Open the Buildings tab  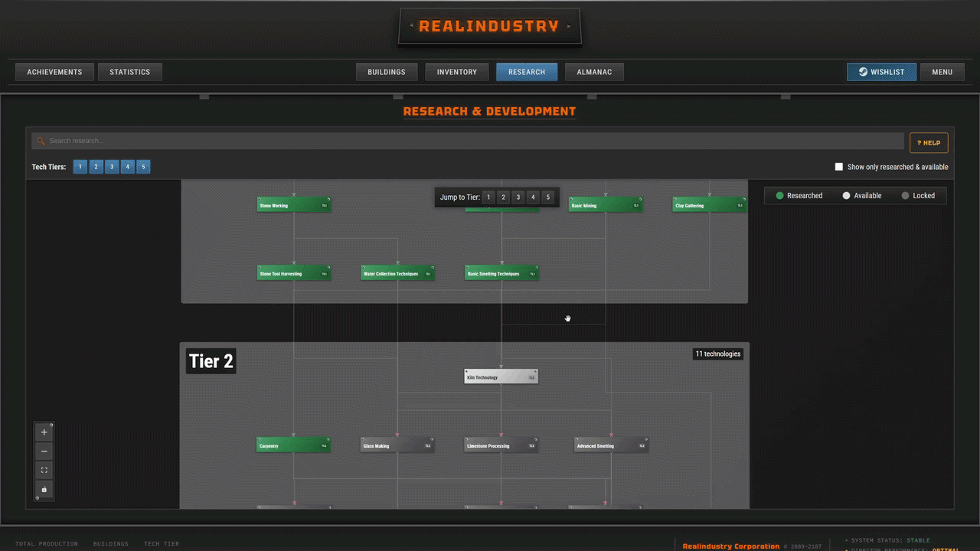pyautogui.click(x=387, y=72)
